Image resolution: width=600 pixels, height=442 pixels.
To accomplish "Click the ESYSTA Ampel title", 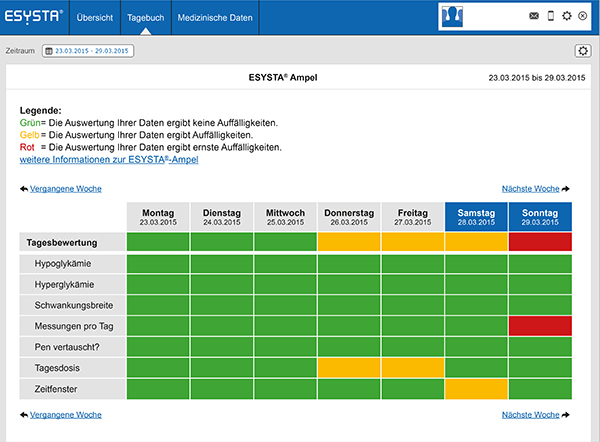I will coord(283,78).
